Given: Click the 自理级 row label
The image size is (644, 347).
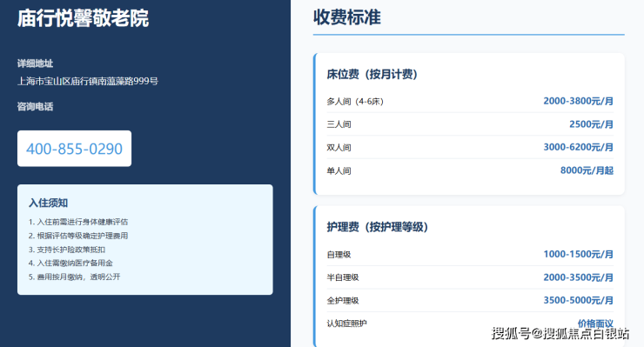Looking at the screenshot, I should (339, 255).
